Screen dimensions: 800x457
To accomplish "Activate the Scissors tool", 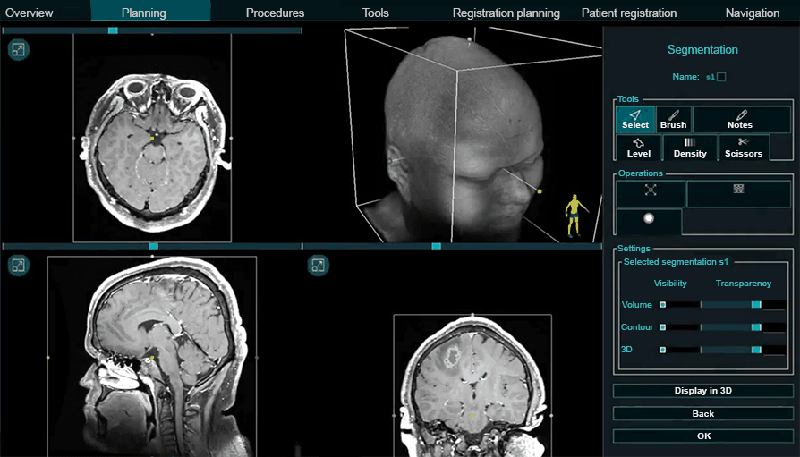I will coord(743,148).
